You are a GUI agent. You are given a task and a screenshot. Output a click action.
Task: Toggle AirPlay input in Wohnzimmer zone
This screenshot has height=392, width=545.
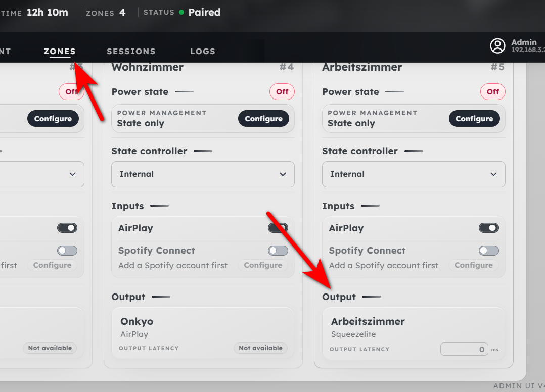(278, 228)
